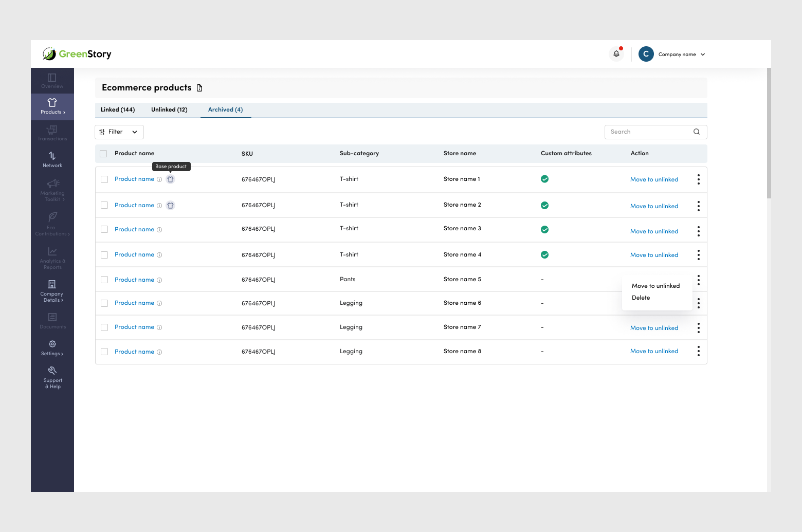
Task: Open the Documents sidebar section
Action: tap(52, 321)
